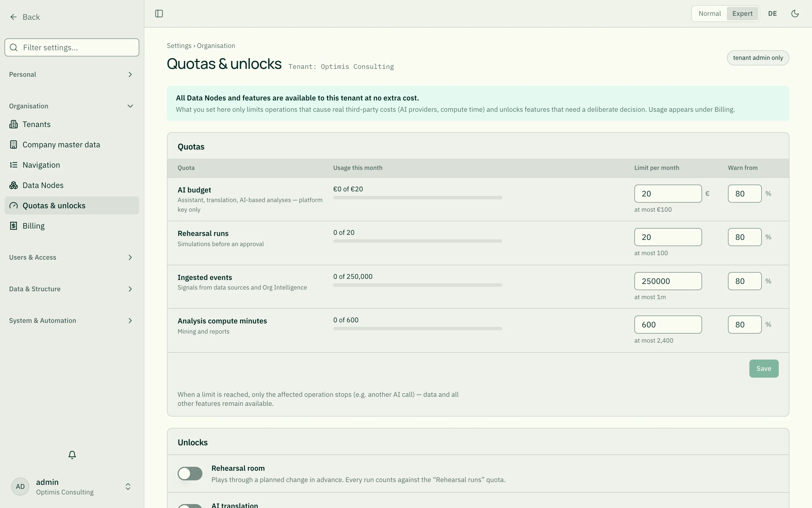Click the Ingested events usage progress bar

pyautogui.click(x=417, y=285)
